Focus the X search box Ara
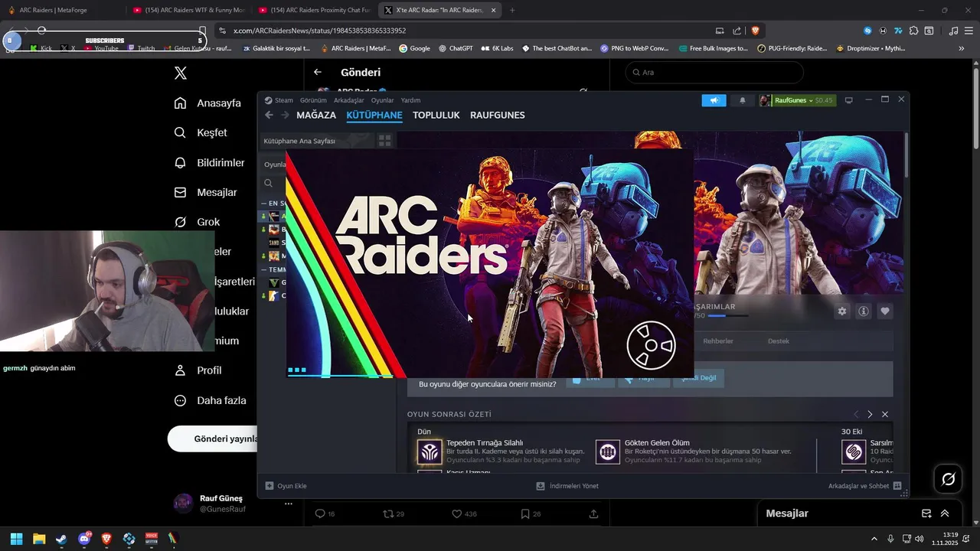The height and width of the screenshot is (551, 980). point(714,72)
